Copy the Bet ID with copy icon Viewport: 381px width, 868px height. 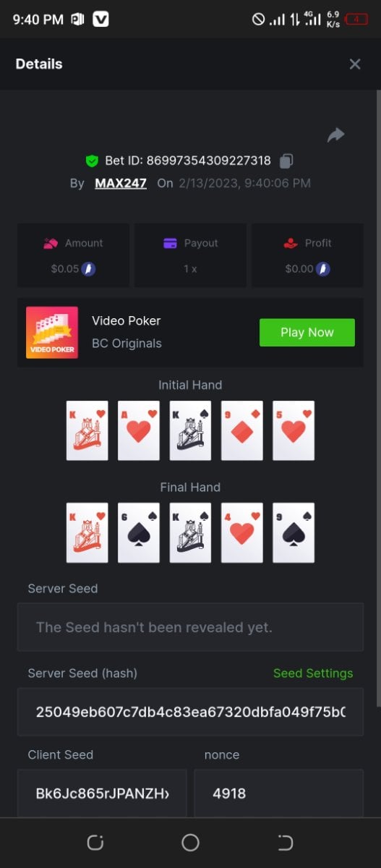coord(287,161)
